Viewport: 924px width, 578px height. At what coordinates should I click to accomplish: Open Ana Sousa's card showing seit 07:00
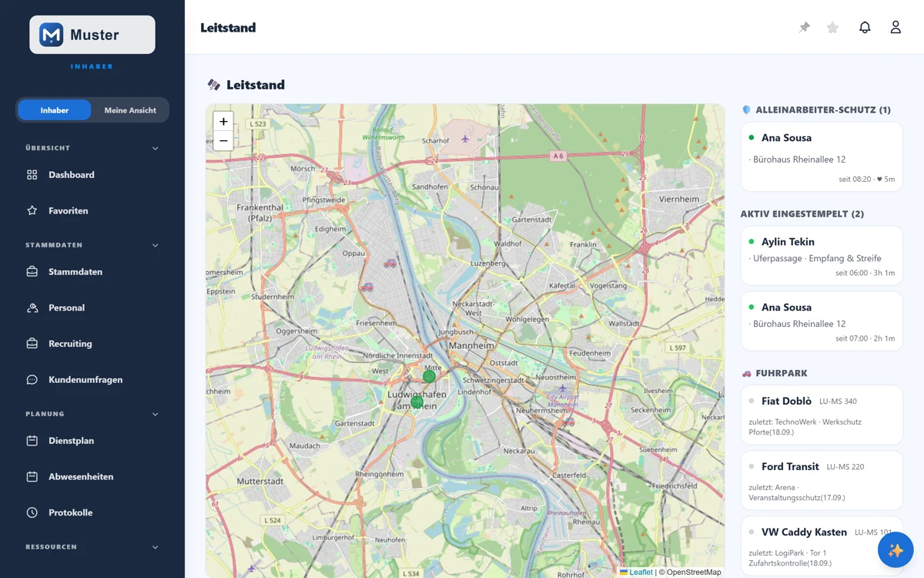pos(822,321)
